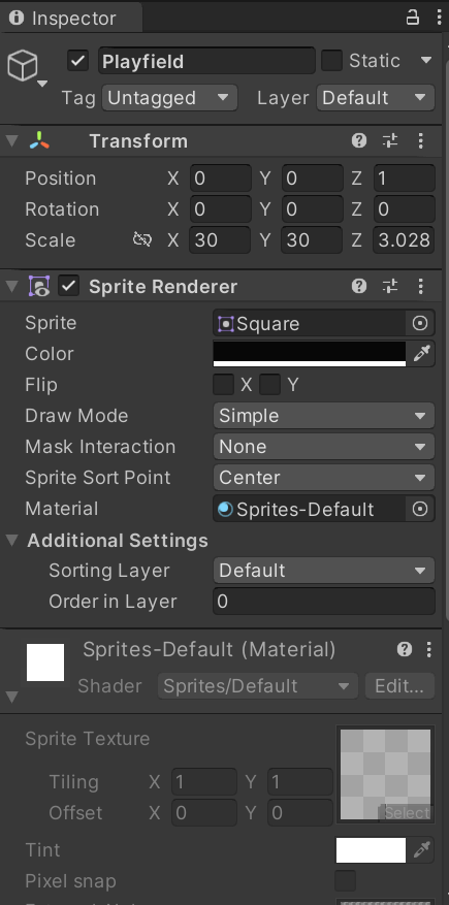Screen dimensions: 449x905
Task: Open Sprite object picker circle
Action: tap(420, 323)
